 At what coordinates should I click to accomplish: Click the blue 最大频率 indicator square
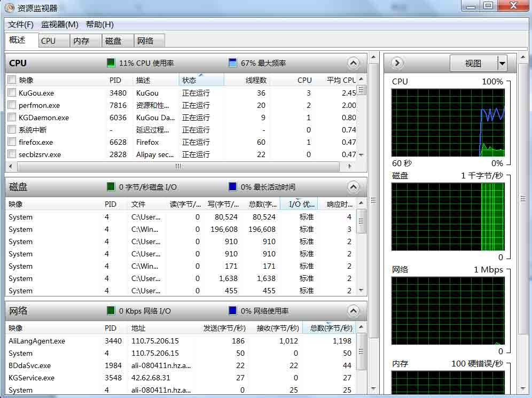click(232, 63)
